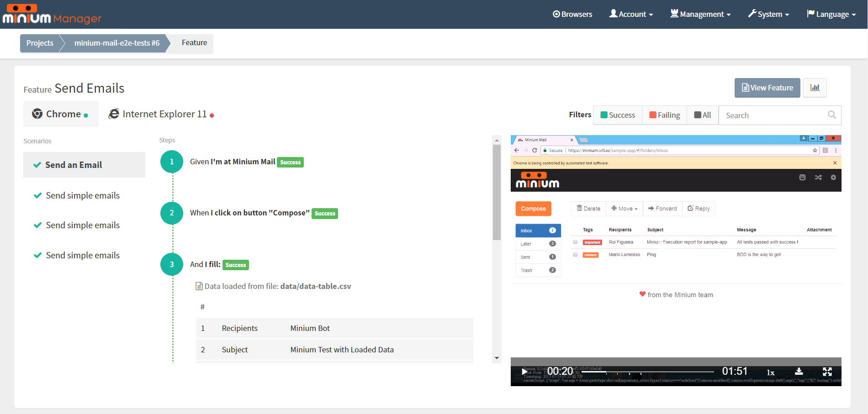Select the Subject table cell
This screenshot has width=868, height=414.
point(235,350)
